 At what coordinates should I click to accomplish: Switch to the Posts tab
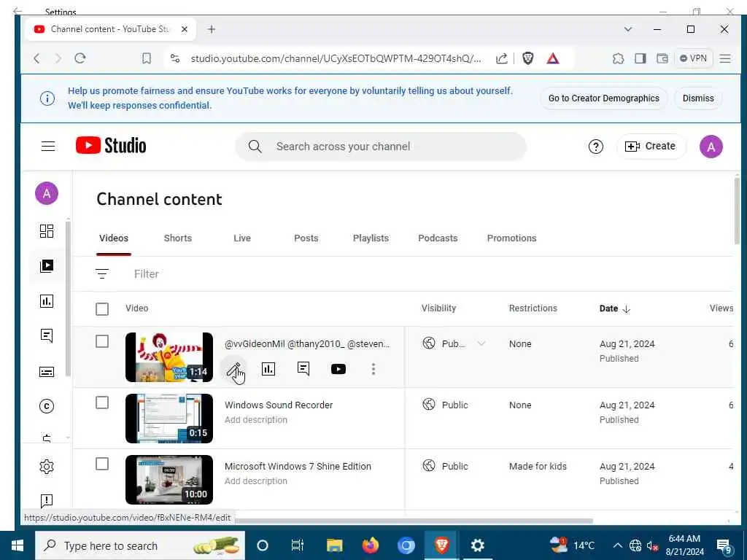[306, 238]
